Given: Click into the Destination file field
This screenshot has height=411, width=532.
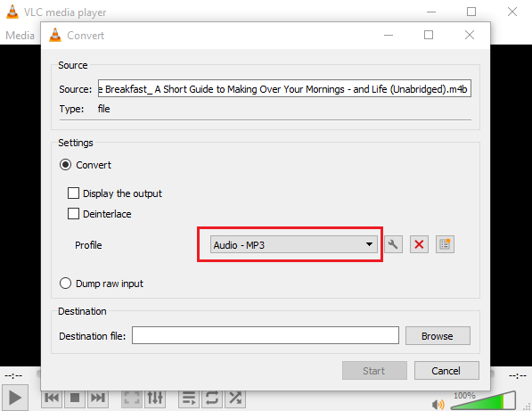Looking at the screenshot, I should point(266,335).
